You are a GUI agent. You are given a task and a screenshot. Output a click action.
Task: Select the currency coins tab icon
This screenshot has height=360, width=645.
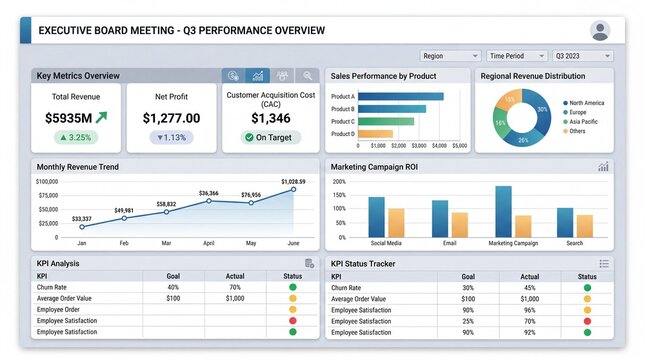pyautogui.click(x=233, y=76)
